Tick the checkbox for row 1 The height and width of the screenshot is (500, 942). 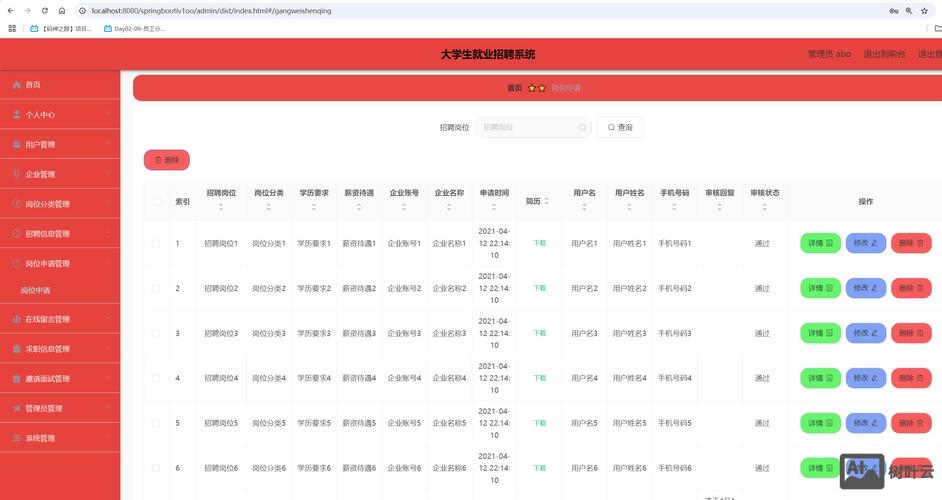(x=156, y=243)
